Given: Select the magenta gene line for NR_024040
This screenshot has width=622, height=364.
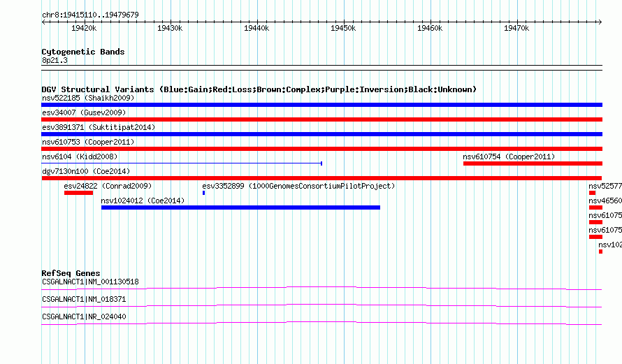Looking at the screenshot, I should click(321, 323).
